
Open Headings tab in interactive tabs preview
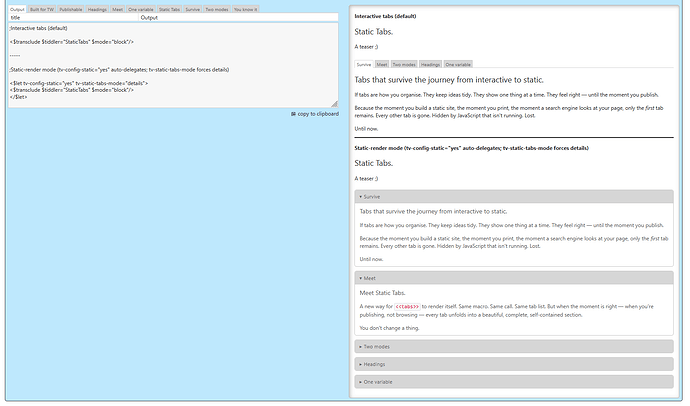click(430, 64)
